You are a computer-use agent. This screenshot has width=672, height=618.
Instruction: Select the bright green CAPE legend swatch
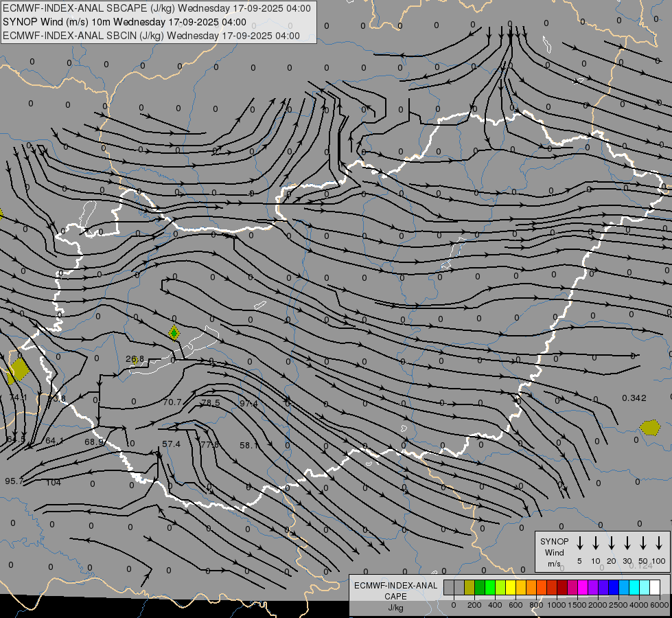coord(490,587)
